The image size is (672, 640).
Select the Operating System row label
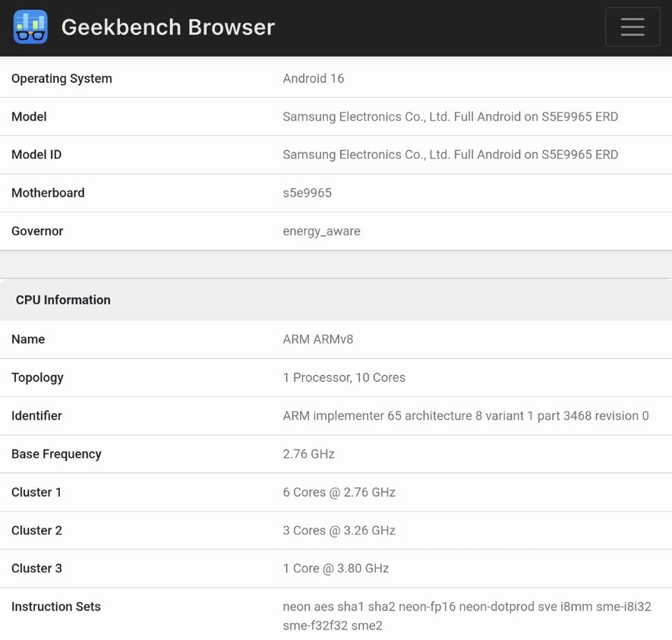pyautogui.click(x=62, y=79)
